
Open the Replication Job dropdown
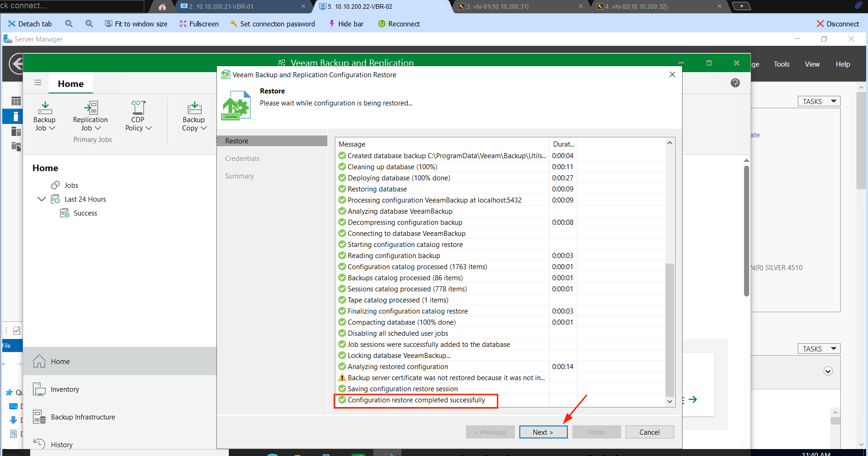tap(90, 116)
